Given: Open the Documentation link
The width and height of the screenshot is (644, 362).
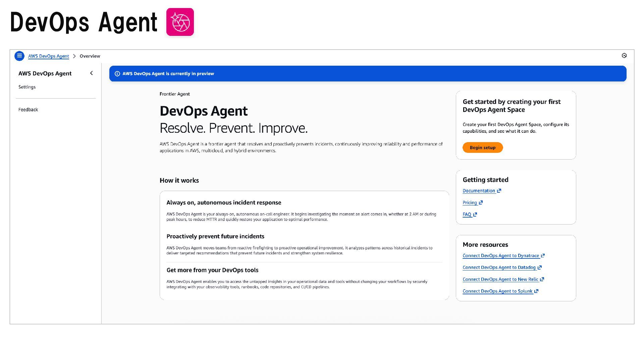Looking at the screenshot, I should [479, 191].
